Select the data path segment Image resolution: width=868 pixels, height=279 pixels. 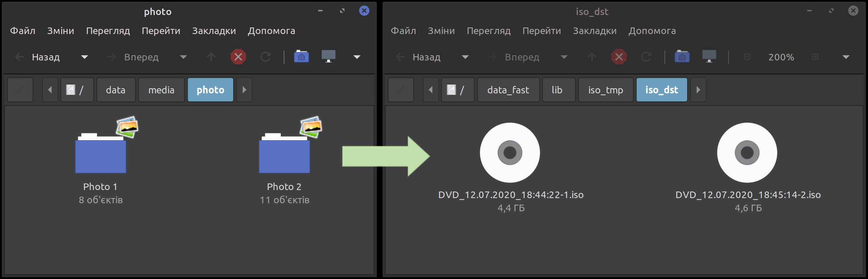point(116,90)
